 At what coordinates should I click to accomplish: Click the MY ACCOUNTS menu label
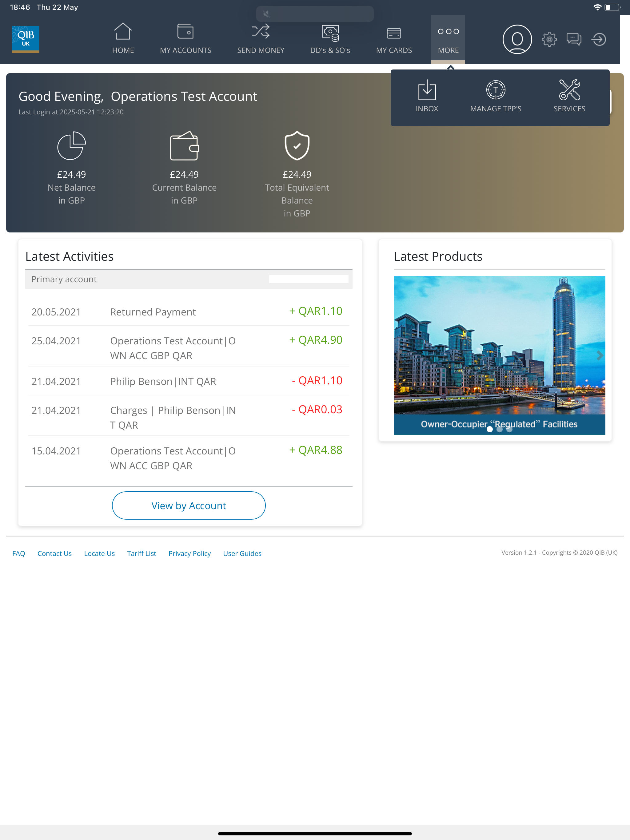click(x=185, y=50)
